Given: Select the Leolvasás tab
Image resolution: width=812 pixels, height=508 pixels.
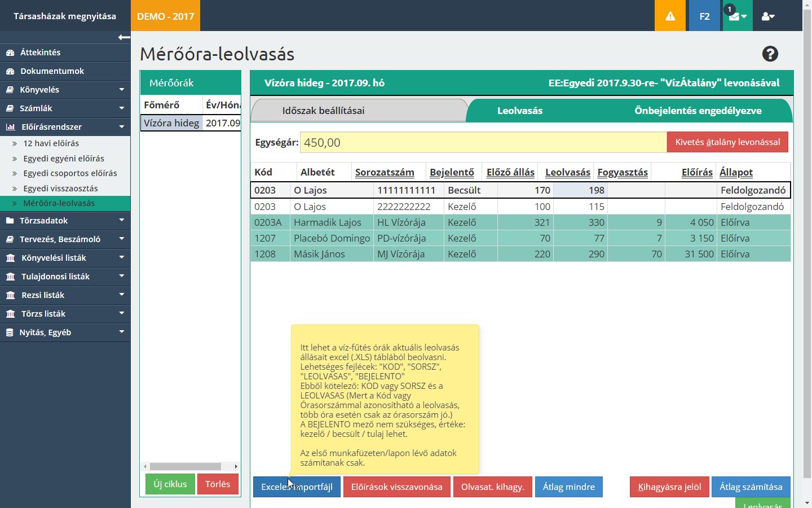Looking at the screenshot, I should 519,111.
